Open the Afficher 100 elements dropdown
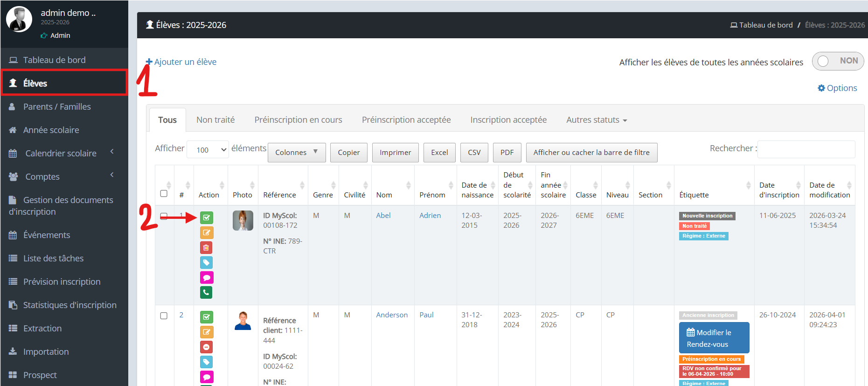This screenshot has height=386, width=868. point(208,149)
